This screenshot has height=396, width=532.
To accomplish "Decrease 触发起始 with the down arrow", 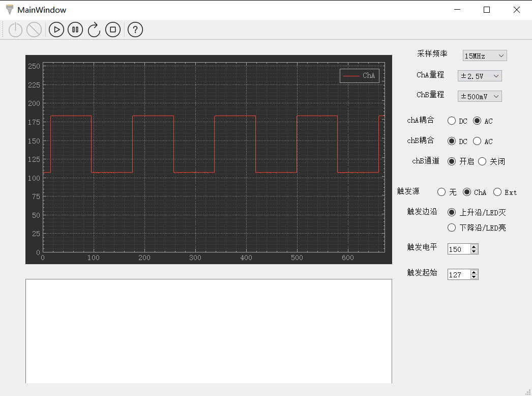I will [x=474, y=277].
